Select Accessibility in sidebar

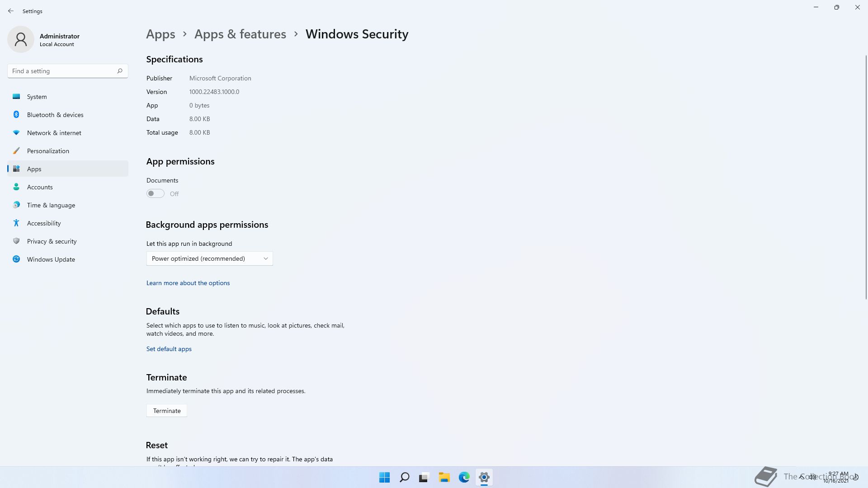coord(68,223)
